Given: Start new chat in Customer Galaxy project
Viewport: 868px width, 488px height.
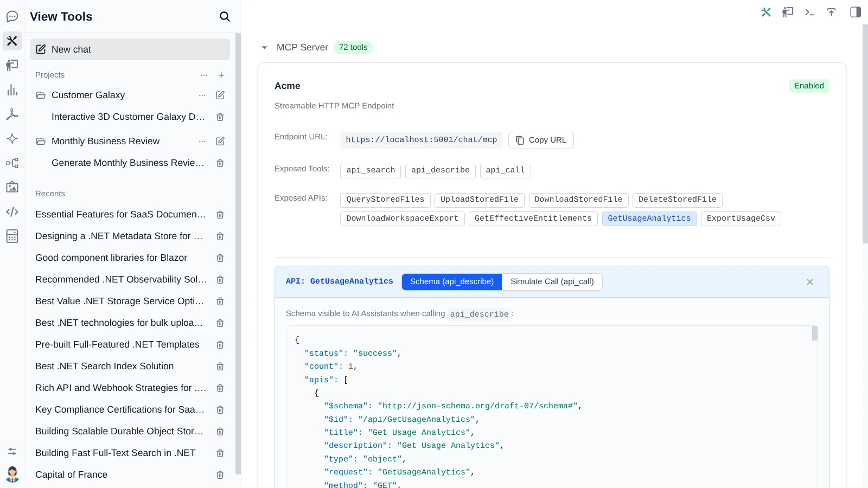Looking at the screenshot, I should click(220, 95).
